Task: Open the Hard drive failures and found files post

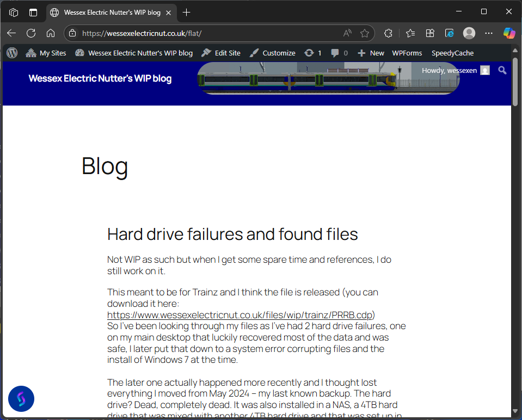Action: tap(232, 234)
